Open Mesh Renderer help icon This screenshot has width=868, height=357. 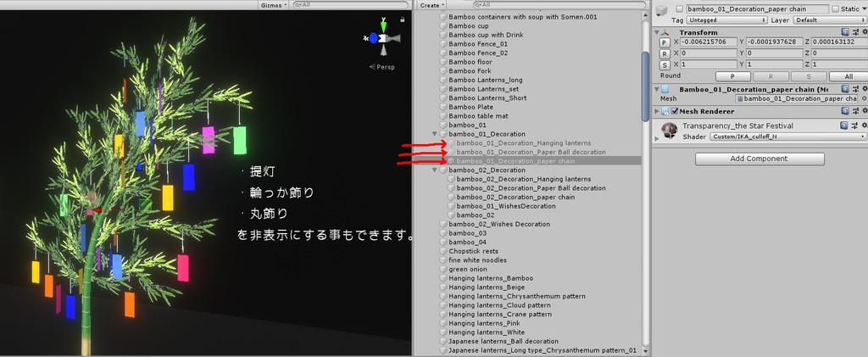click(x=845, y=111)
